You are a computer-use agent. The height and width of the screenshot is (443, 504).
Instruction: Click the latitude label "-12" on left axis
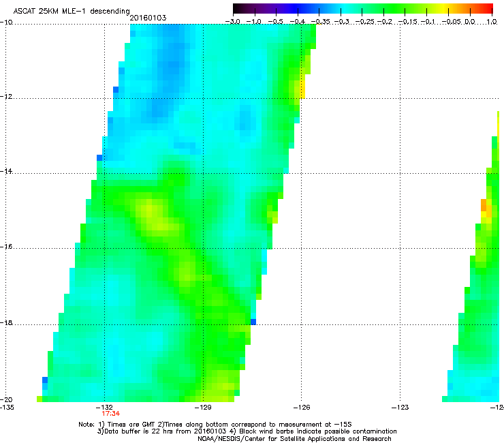(6, 97)
